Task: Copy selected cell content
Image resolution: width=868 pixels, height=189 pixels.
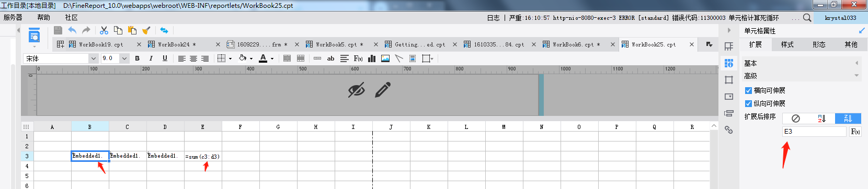Action: point(118,30)
